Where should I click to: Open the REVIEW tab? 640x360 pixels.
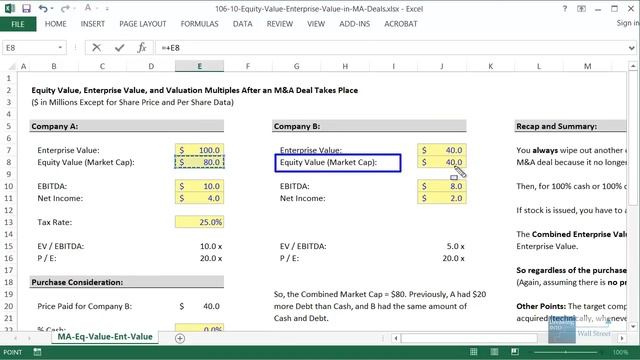pos(280,24)
